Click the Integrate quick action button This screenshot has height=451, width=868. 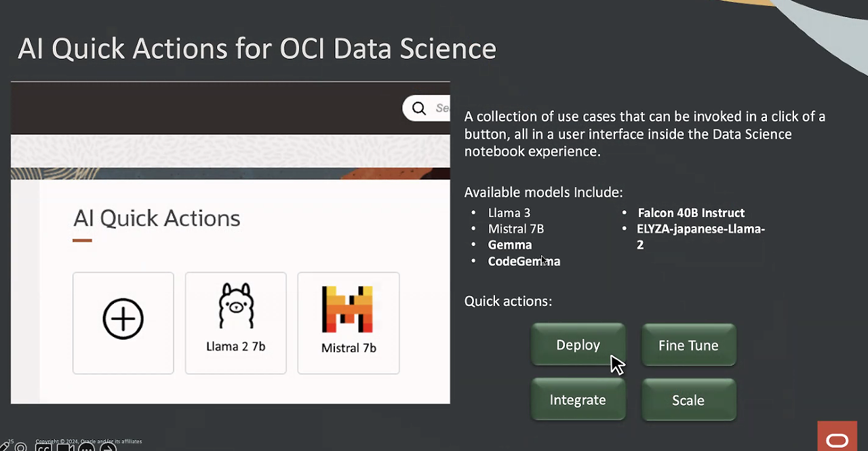[x=578, y=400]
